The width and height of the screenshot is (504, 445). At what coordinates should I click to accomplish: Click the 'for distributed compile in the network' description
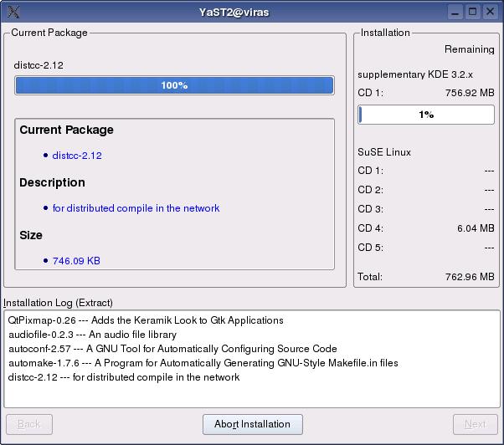[136, 208]
